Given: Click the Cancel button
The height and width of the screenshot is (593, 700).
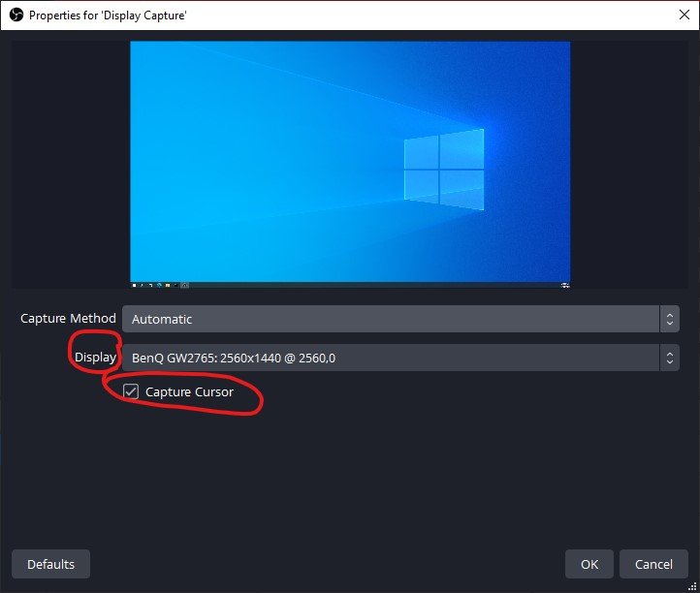Looking at the screenshot, I should pos(653,564).
